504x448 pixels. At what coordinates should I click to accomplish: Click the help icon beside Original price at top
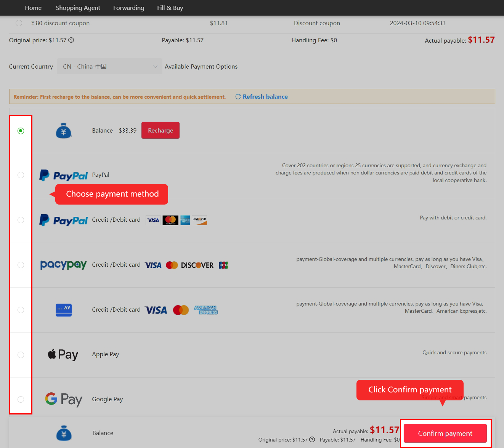pyautogui.click(x=71, y=40)
